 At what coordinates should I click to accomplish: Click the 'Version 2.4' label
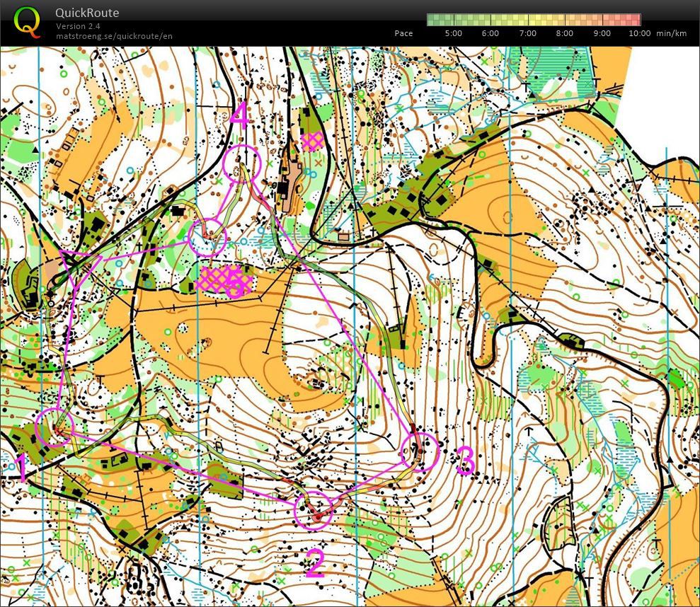[78, 26]
